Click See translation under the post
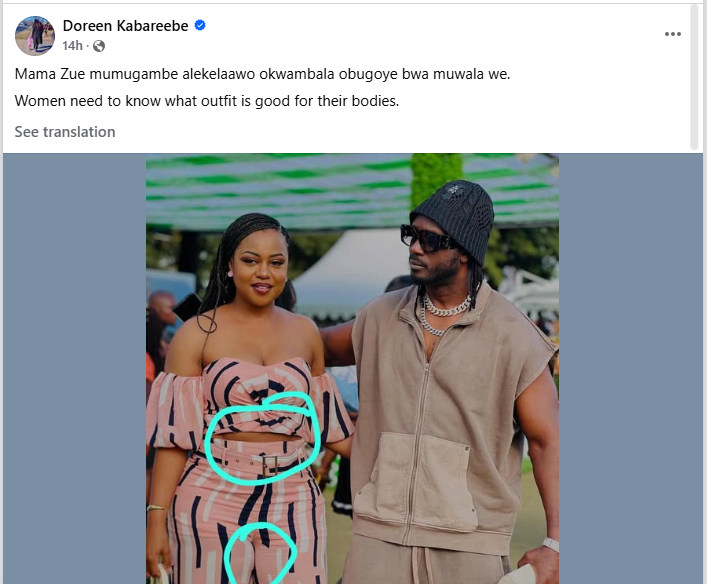This screenshot has width=707, height=584. [x=65, y=132]
